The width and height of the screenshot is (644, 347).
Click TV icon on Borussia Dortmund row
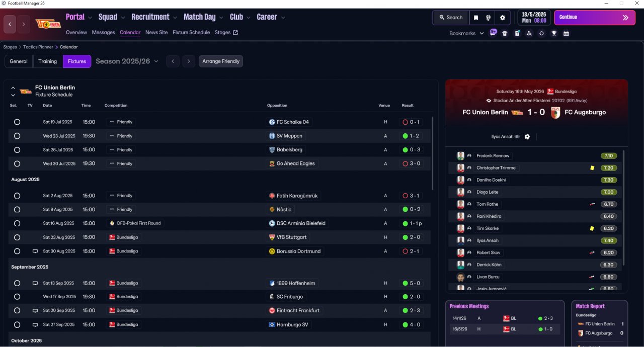pos(35,251)
